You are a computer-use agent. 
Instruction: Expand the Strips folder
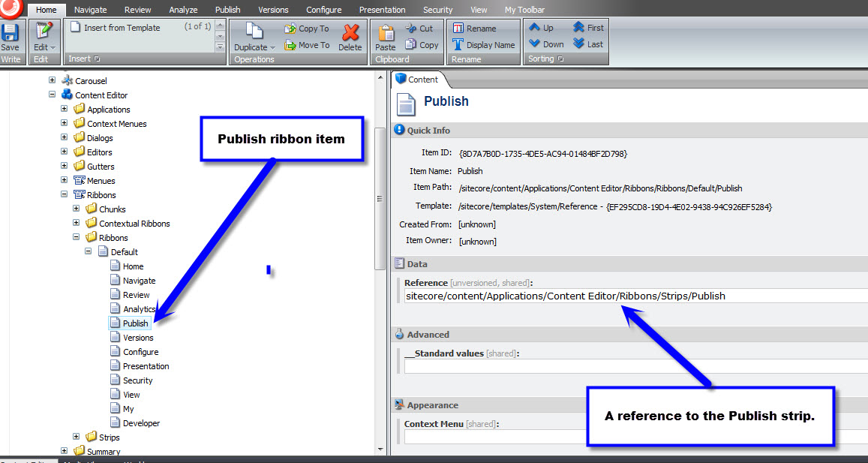77,437
